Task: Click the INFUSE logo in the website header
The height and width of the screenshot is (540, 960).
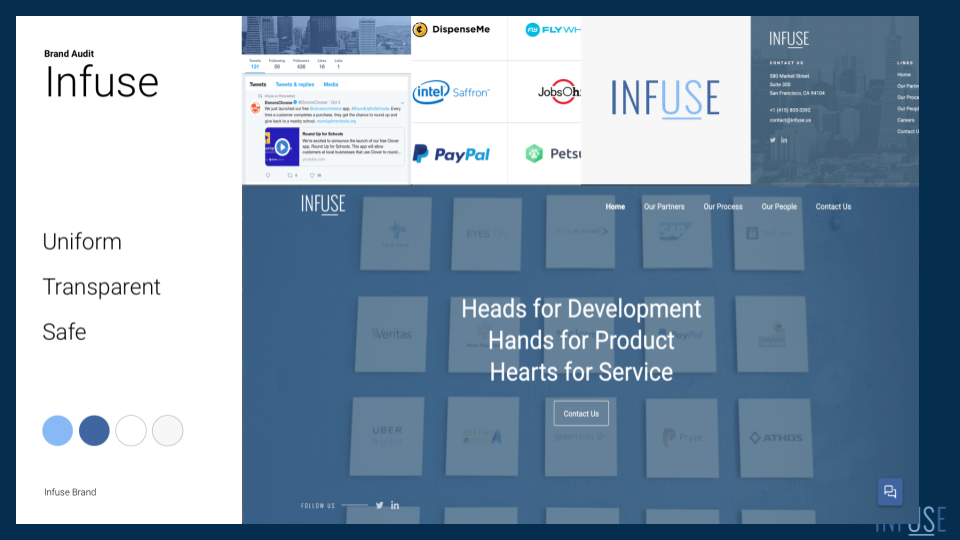Action: coord(323,204)
